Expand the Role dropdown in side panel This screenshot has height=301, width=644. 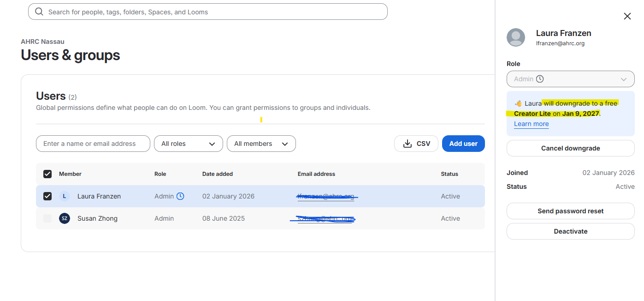click(571, 79)
